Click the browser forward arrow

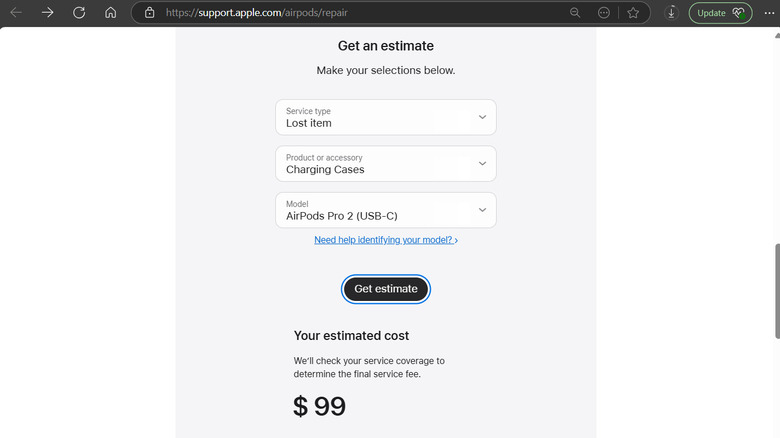[47, 13]
